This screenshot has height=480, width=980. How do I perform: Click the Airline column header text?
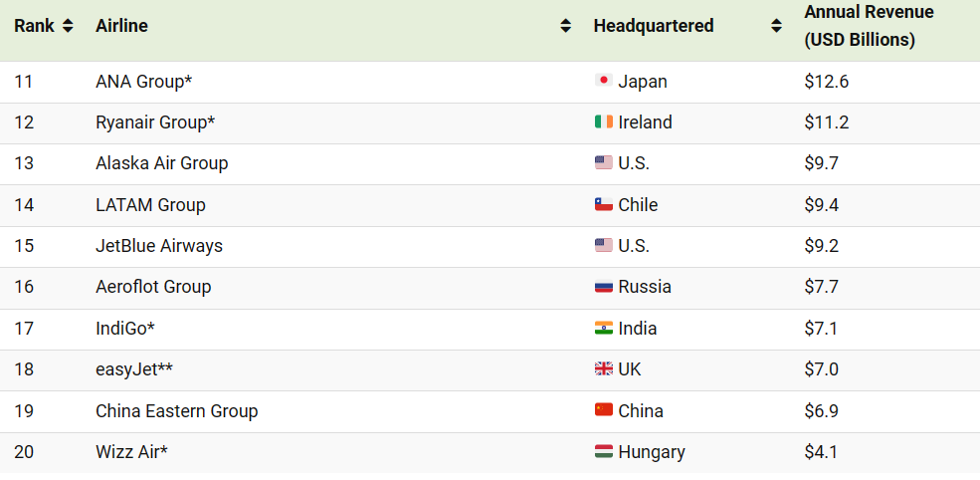[x=121, y=26]
